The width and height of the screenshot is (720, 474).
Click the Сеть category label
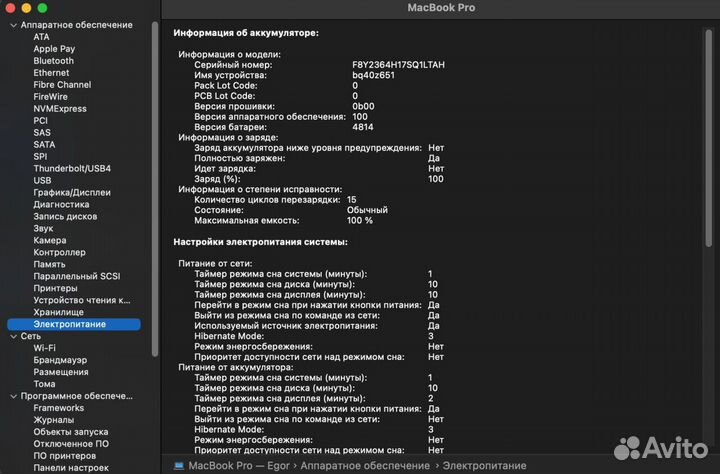[31, 336]
